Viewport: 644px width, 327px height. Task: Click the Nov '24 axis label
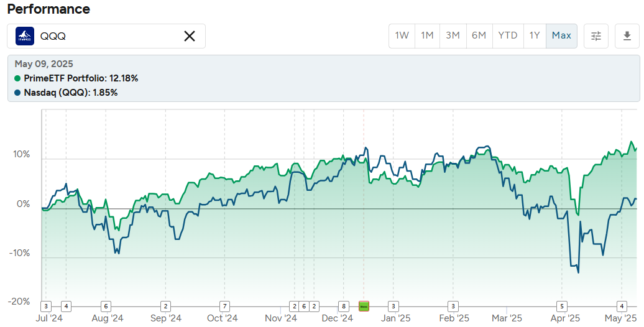pos(281,318)
